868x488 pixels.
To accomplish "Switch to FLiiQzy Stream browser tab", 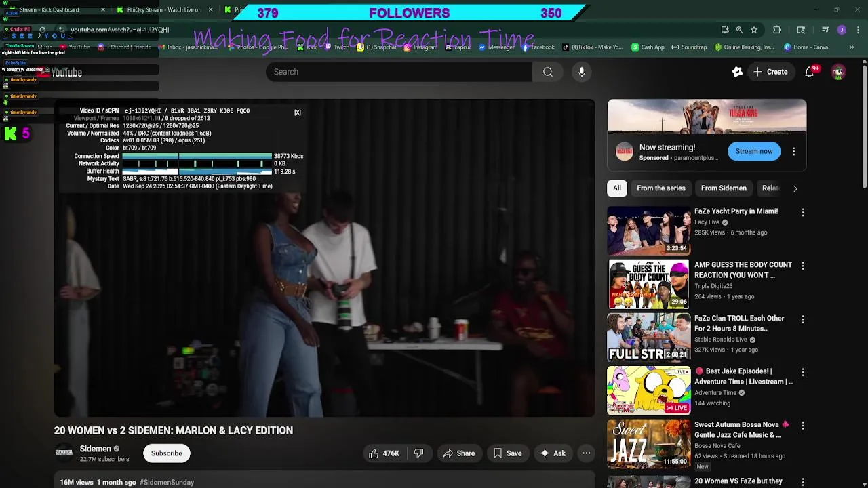I will coord(164,10).
